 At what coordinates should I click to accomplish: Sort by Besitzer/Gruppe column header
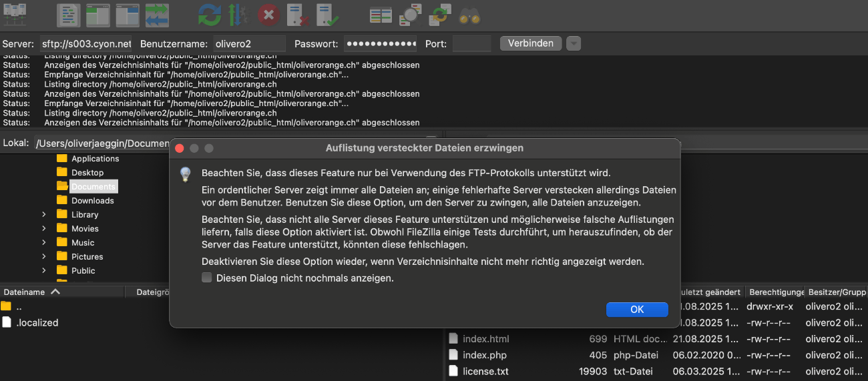pyautogui.click(x=836, y=292)
